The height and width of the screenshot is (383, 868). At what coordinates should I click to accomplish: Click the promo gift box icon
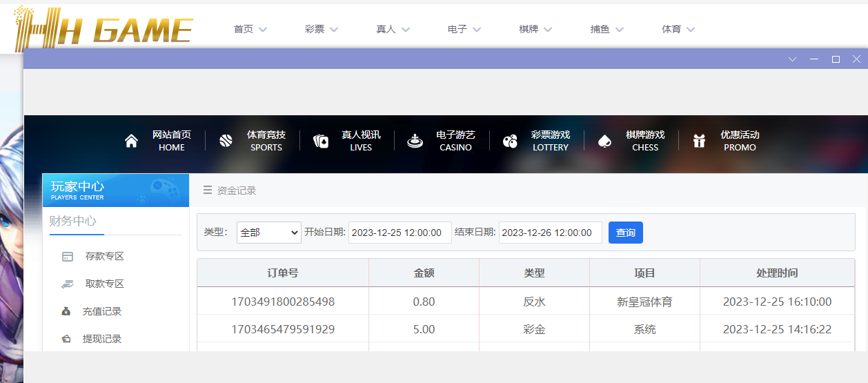click(x=699, y=141)
